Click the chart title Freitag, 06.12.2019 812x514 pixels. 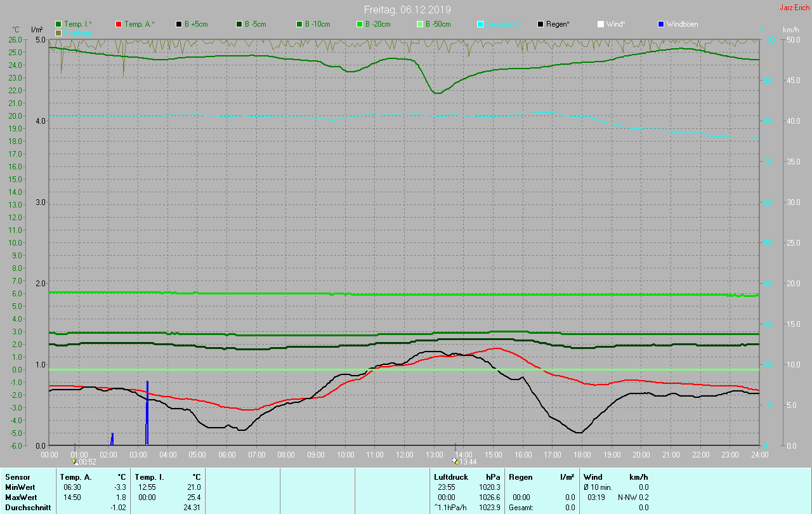(407, 10)
